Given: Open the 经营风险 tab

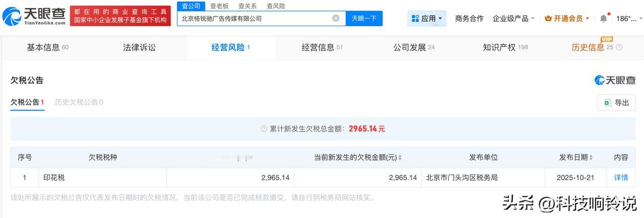Looking at the screenshot, I should click(x=231, y=47).
